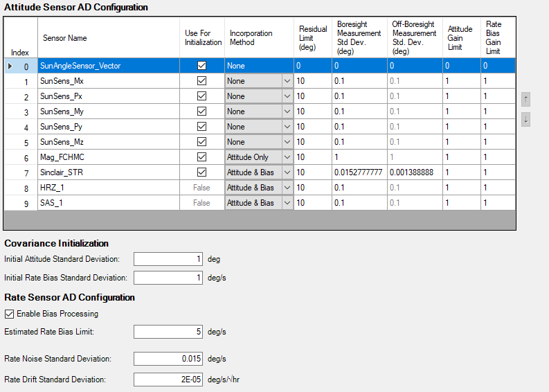The height and width of the screenshot is (392, 549).
Task: Click the move row up arrow button
Action: 526,99
